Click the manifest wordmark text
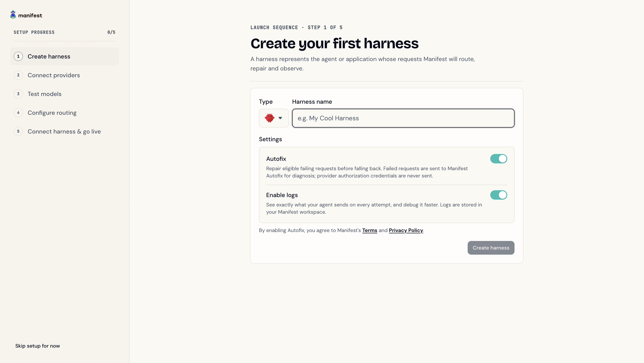644x363 pixels. 30,15
